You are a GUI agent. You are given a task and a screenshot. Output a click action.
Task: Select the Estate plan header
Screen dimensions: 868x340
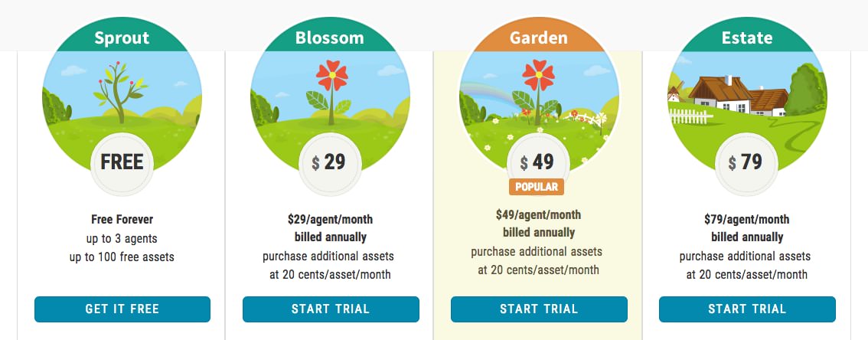[x=747, y=37]
